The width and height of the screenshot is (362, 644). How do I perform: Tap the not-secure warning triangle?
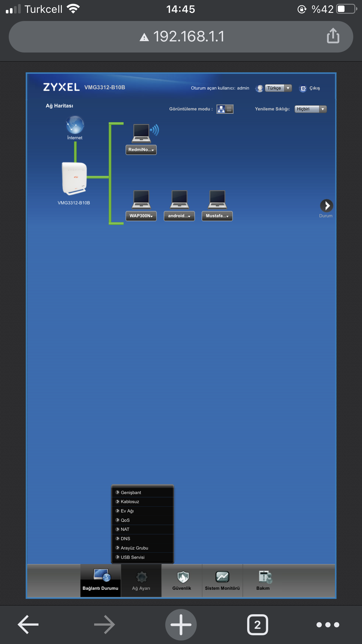(x=144, y=37)
